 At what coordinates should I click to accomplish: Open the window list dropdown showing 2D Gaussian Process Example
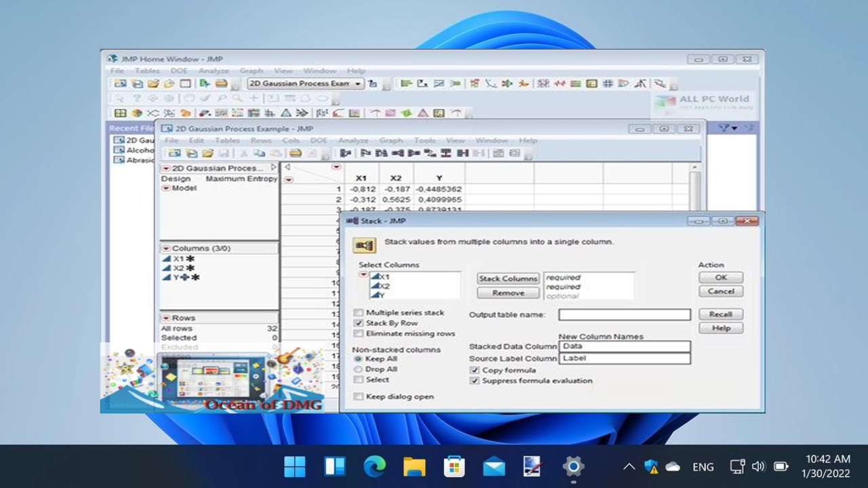[306, 83]
